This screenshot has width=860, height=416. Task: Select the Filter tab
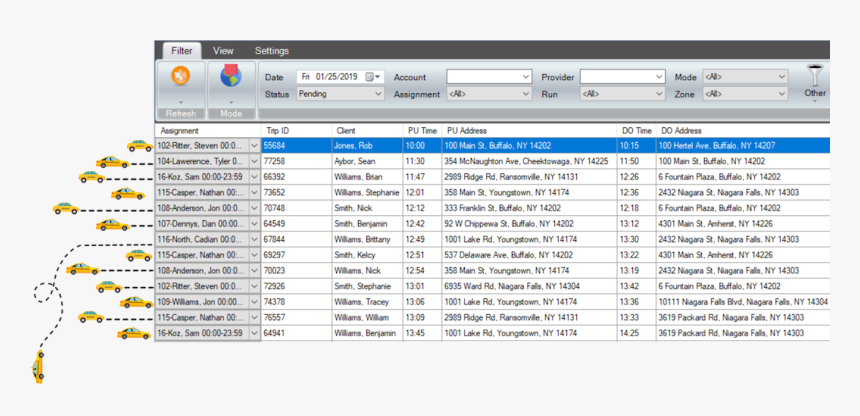click(x=181, y=51)
